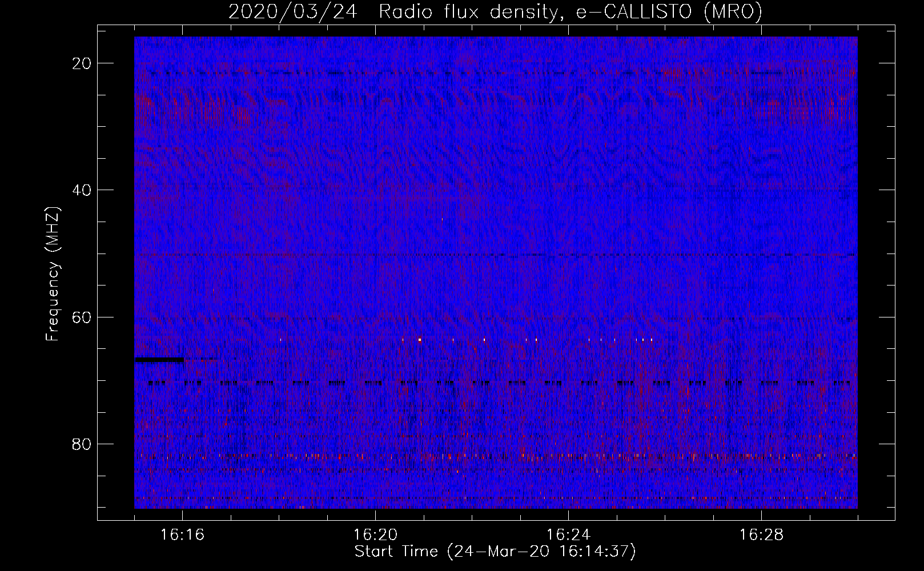Click the 20 MHz frequency tick label
The image size is (924, 571).
click(82, 63)
